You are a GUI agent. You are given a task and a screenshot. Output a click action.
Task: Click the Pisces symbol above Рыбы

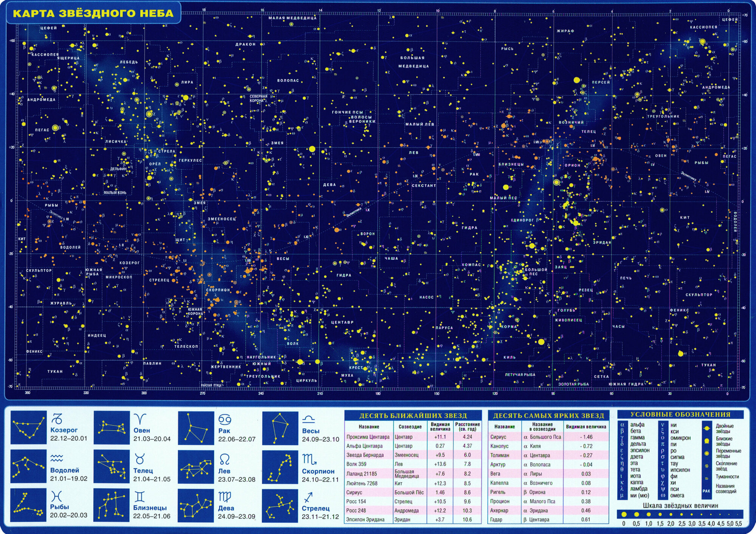coord(56,496)
